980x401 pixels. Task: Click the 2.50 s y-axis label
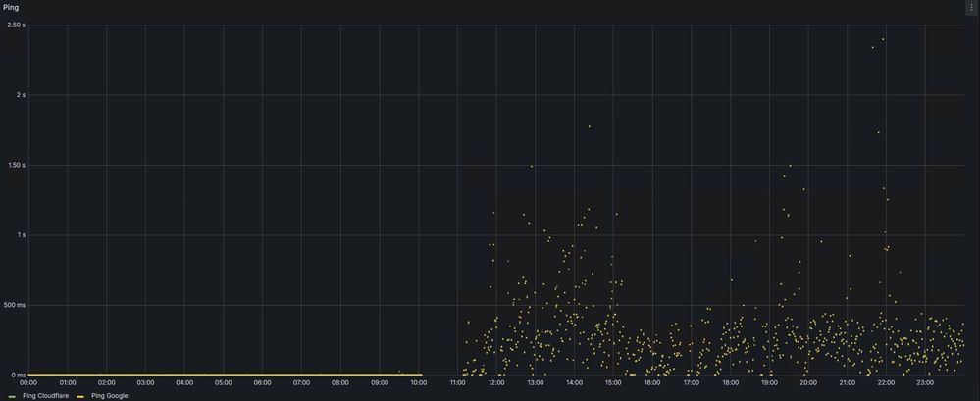(16, 25)
